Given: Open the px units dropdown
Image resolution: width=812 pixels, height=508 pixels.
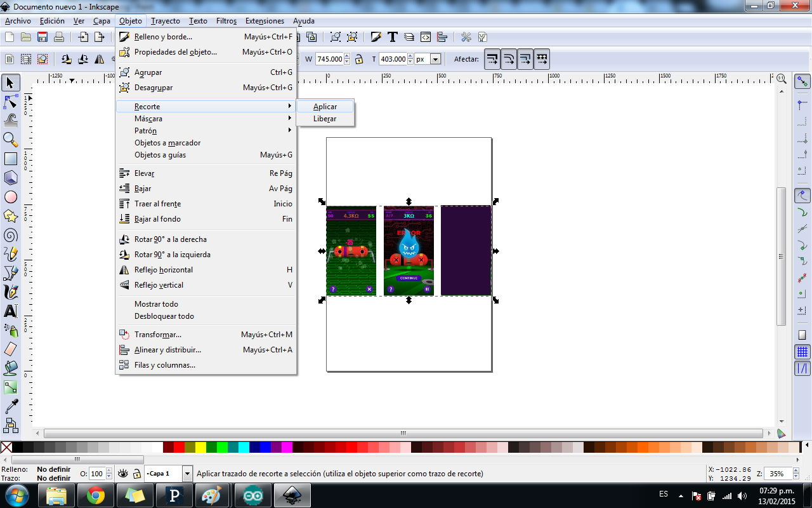Looking at the screenshot, I should coord(435,59).
